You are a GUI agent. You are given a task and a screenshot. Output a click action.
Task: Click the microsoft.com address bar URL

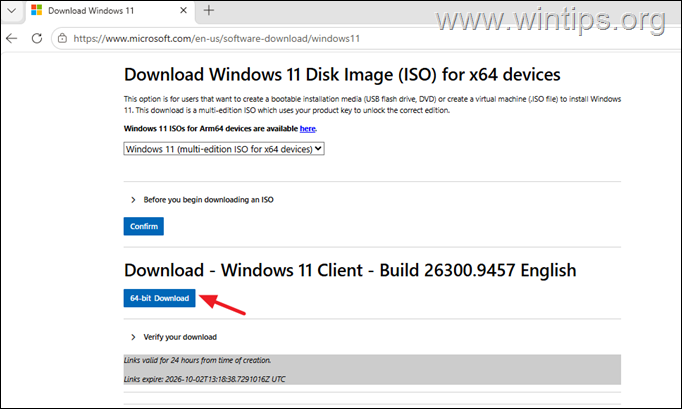point(217,38)
